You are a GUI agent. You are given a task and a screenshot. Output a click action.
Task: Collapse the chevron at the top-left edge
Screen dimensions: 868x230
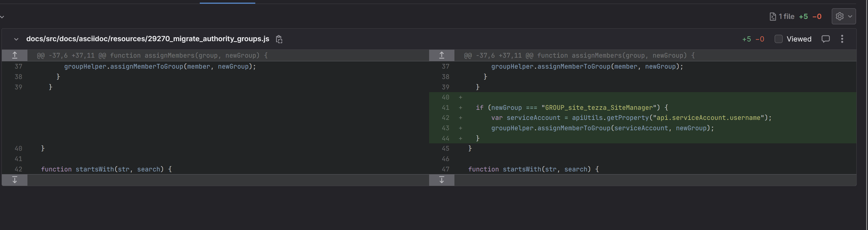(x=2, y=16)
